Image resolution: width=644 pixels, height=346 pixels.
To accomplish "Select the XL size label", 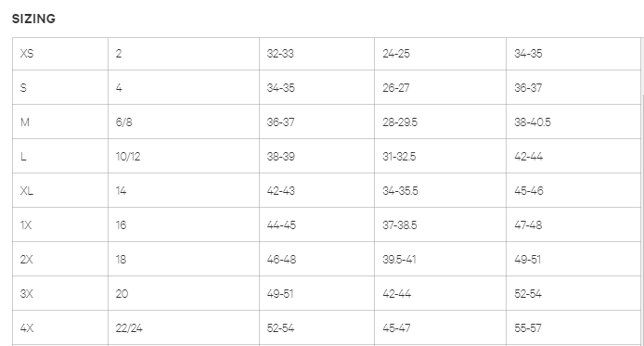I will pyautogui.click(x=60, y=190).
